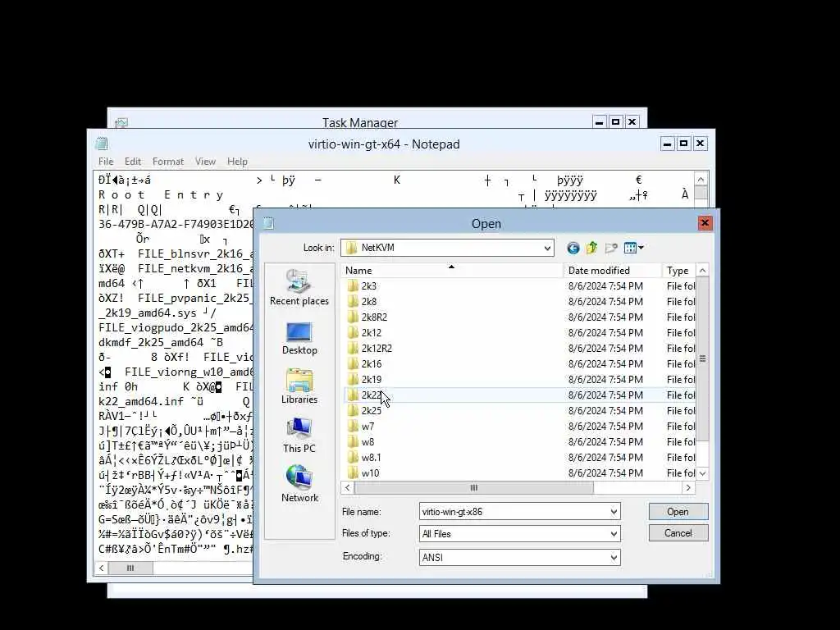Click into the File name text field
This screenshot has height=630, width=840.
pos(514,512)
